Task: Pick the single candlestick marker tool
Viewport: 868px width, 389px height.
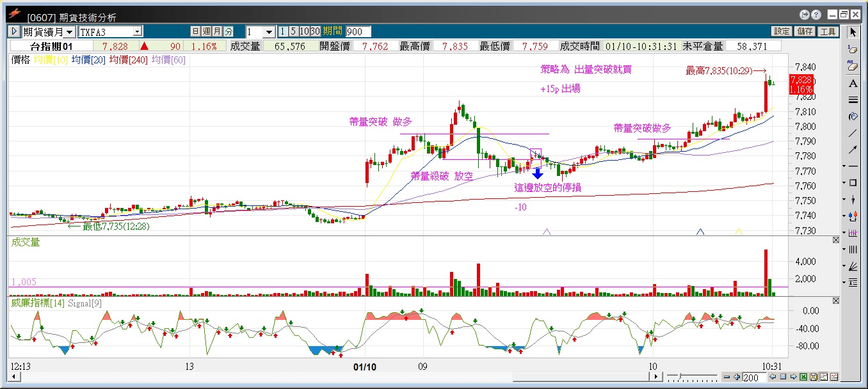Action: 854,200
